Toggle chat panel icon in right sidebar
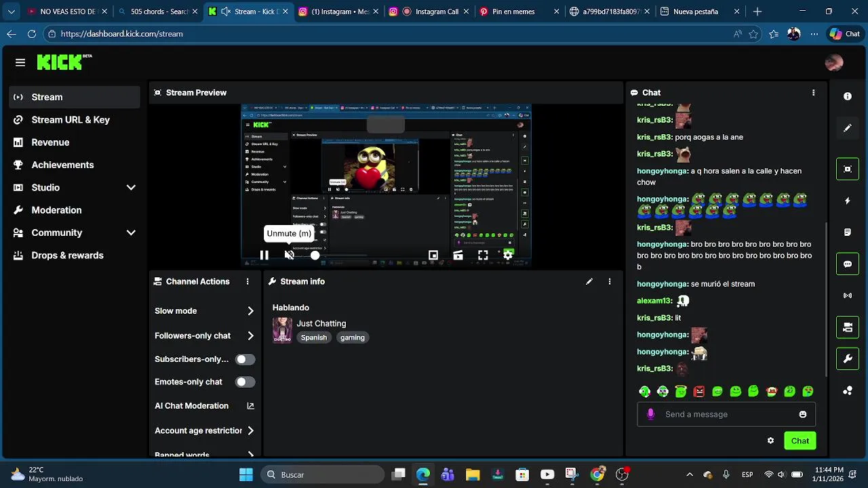The width and height of the screenshot is (868, 488). pyautogui.click(x=848, y=264)
